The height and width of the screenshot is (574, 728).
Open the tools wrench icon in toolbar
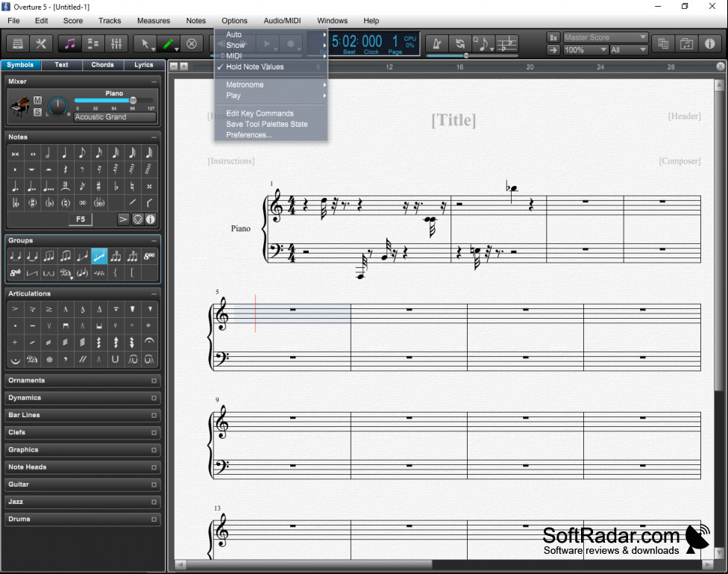(x=41, y=44)
